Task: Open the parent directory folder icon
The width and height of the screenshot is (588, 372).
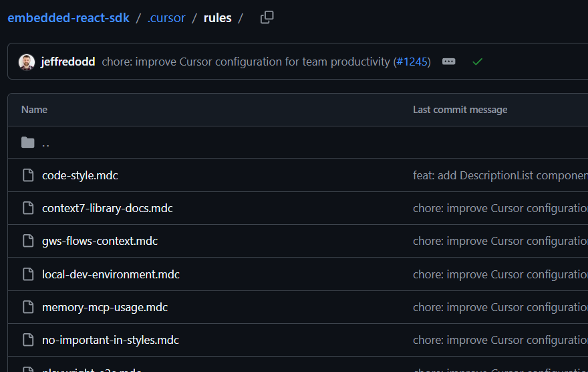Action: point(27,143)
